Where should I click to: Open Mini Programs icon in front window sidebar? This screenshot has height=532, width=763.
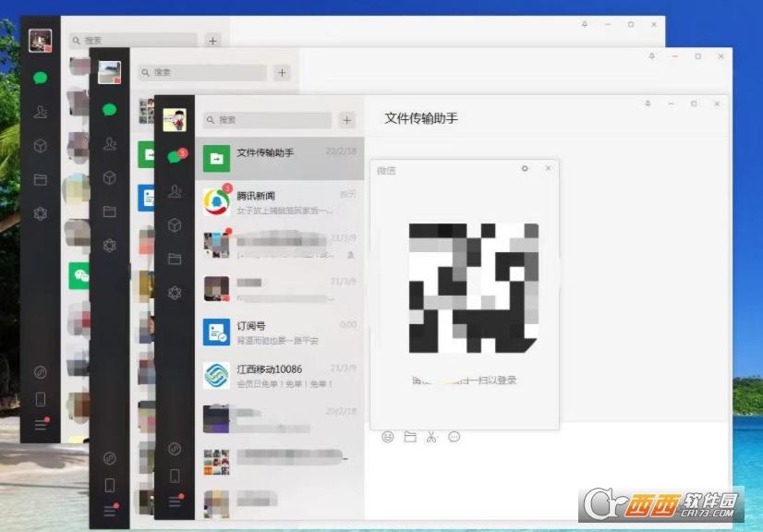coord(175,449)
